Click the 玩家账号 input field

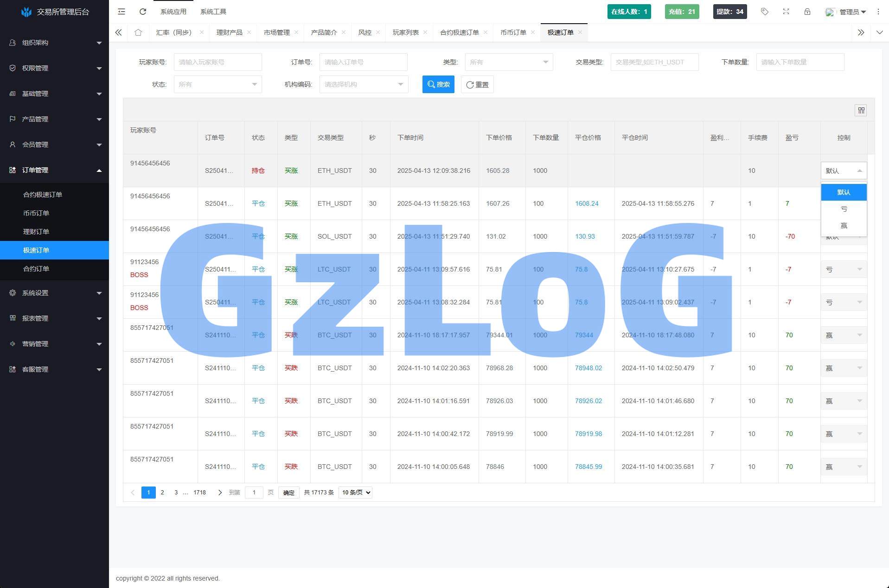217,62
